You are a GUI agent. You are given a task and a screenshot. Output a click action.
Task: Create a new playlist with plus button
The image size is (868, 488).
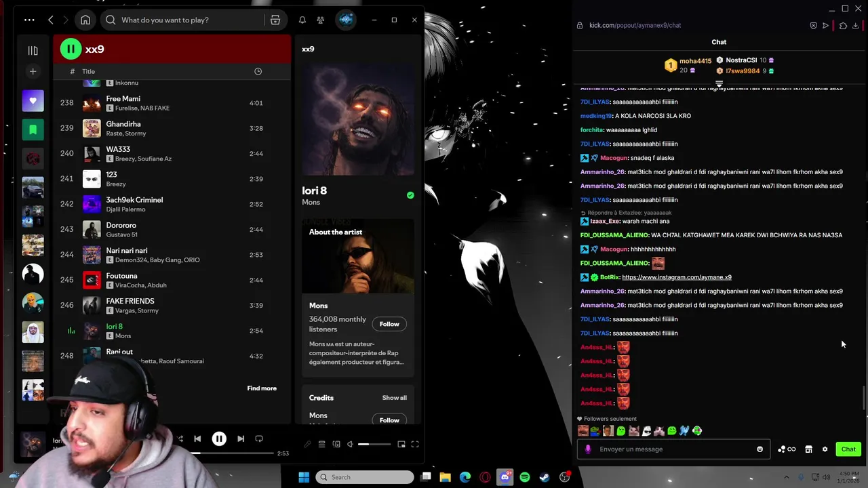click(x=33, y=71)
